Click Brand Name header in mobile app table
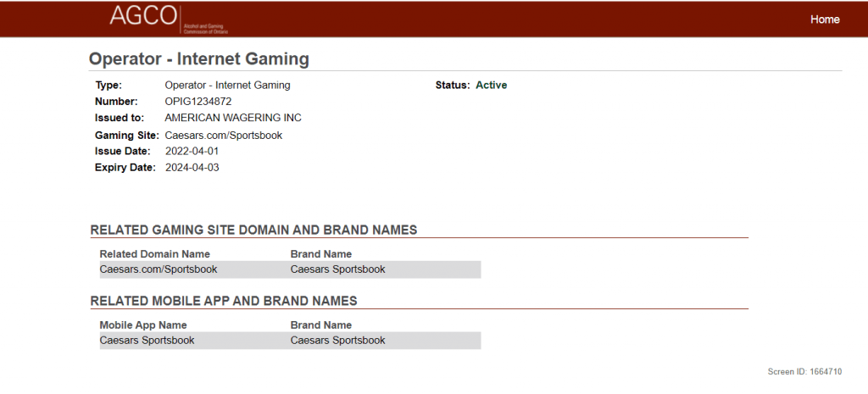The image size is (868, 394). (321, 325)
